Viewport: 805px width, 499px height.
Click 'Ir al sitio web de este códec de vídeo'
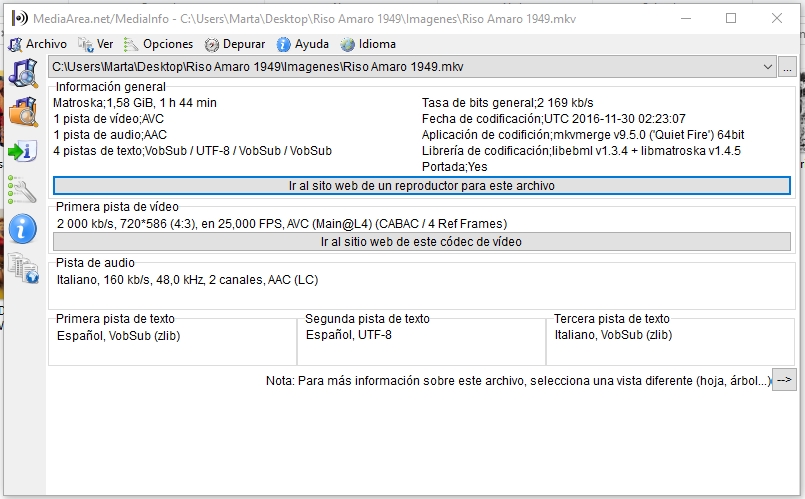421,242
